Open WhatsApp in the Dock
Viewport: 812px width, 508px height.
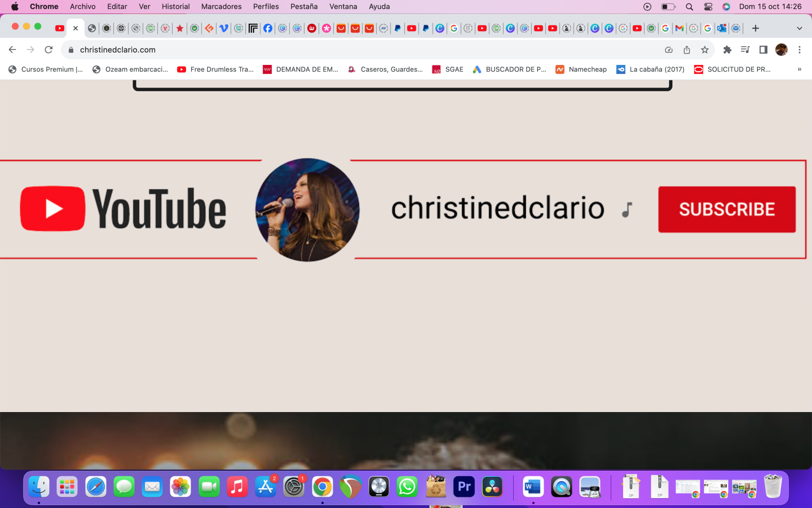407,487
